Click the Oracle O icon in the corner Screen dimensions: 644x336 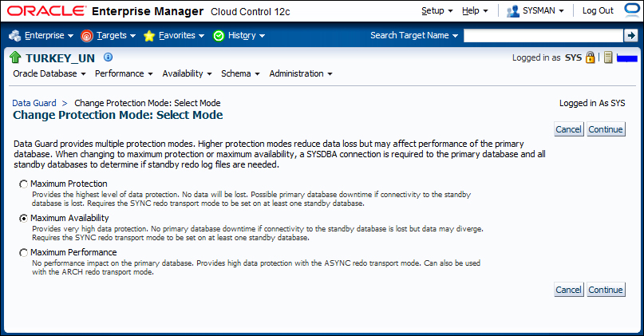(632, 10)
